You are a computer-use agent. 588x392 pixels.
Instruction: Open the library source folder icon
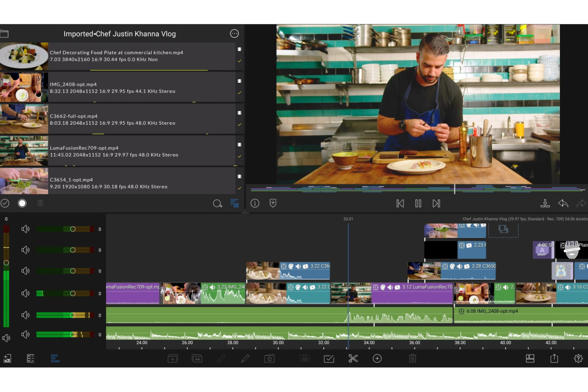4,34
